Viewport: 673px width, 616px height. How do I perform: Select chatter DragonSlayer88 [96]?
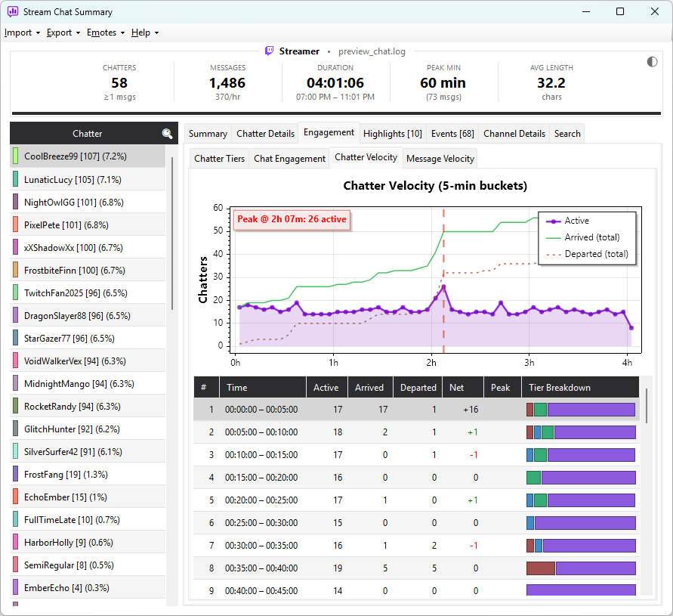point(88,316)
